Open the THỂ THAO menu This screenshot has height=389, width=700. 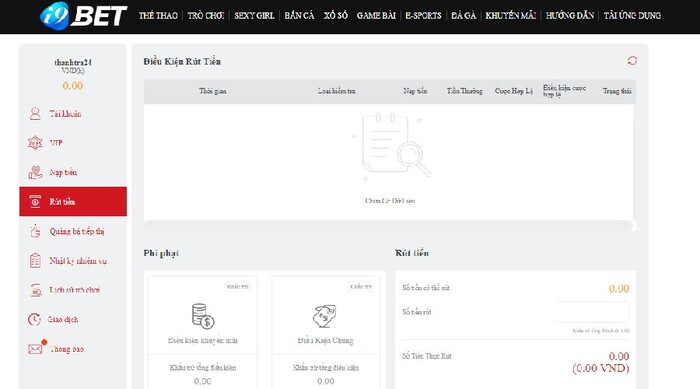(158, 16)
